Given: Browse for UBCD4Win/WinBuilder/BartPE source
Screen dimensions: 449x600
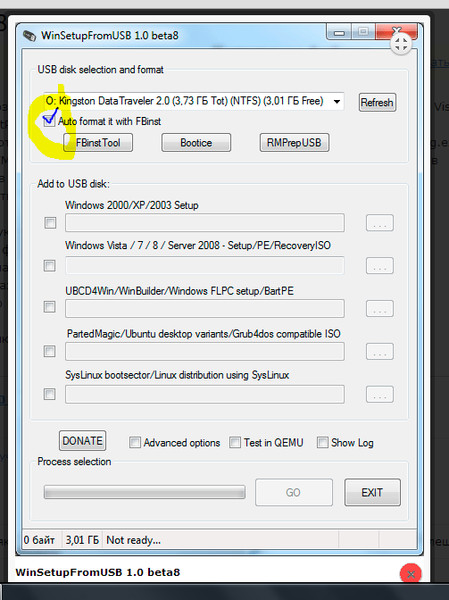Looking at the screenshot, I should [380, 308].
